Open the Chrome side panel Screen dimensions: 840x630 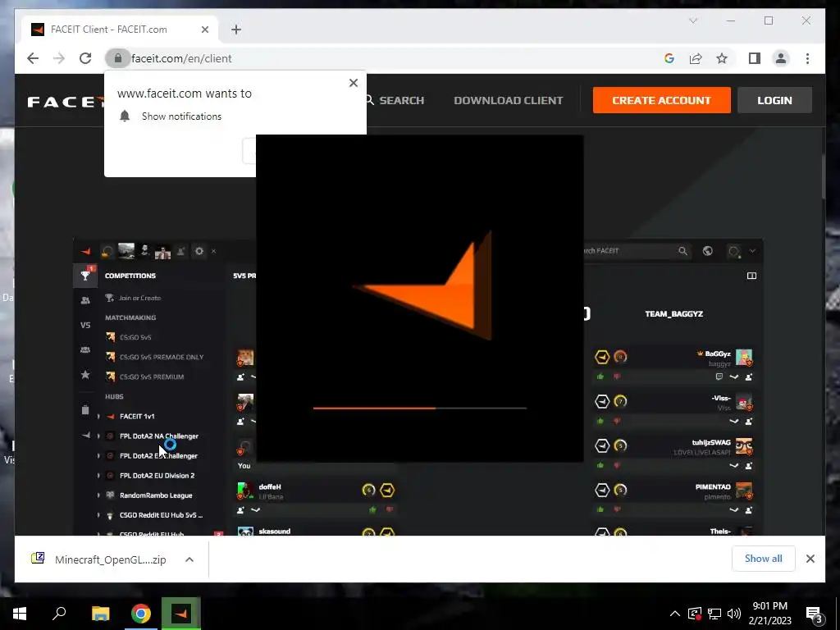755,58
